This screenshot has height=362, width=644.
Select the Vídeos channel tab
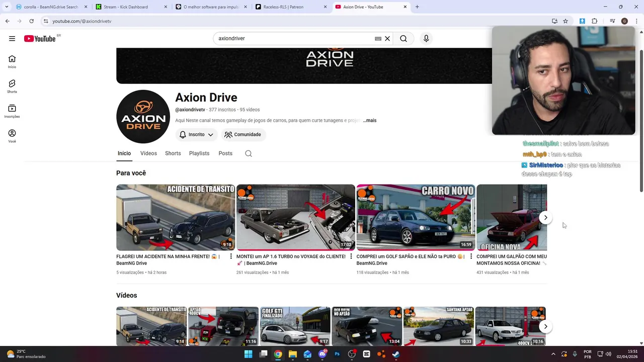coord(148,153)
